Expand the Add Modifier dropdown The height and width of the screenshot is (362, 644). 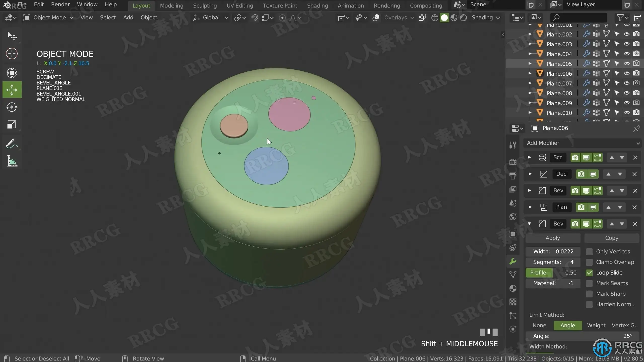(x=582, y=143)
